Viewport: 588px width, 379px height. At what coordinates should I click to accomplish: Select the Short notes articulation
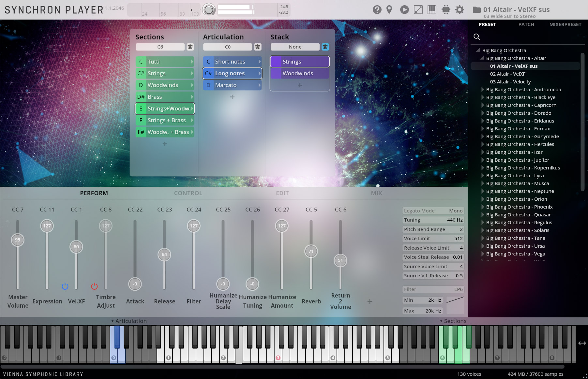[x=232, y=62]
